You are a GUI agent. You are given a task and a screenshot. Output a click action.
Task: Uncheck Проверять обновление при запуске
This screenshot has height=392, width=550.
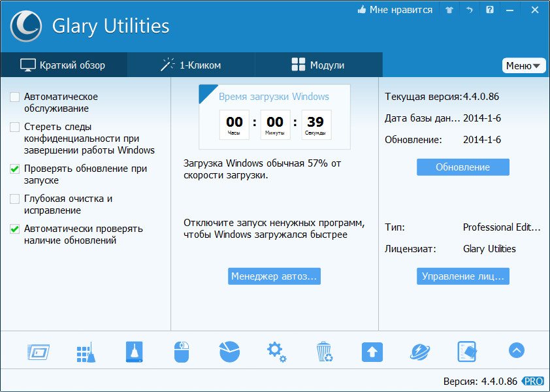[15, 169]
